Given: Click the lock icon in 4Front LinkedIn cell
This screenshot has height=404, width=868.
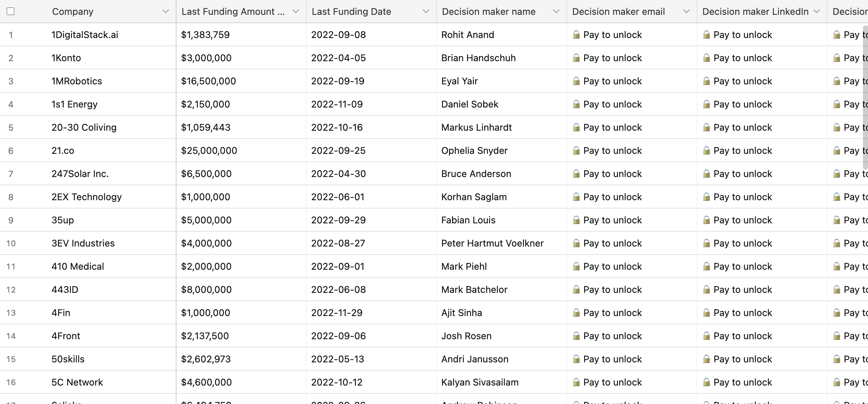Looking at the screenshot, I should click(x=706, y=336).
